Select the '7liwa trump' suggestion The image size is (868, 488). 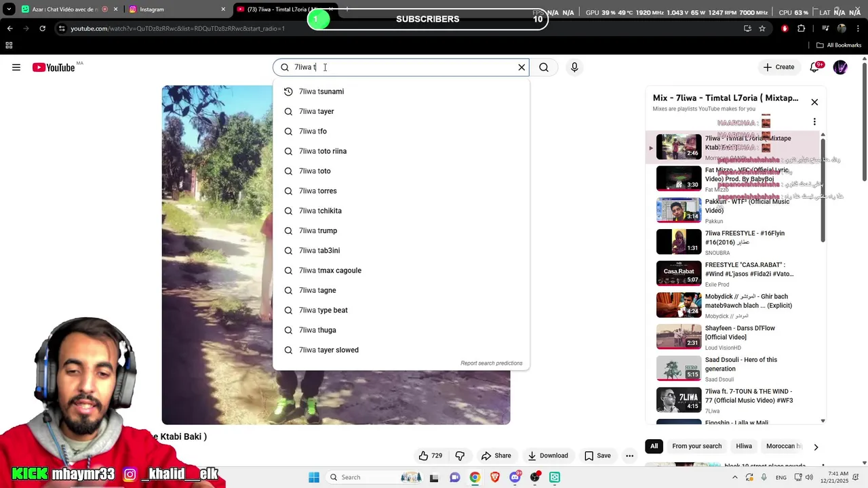pyautogui.click(x=401, y=230)
